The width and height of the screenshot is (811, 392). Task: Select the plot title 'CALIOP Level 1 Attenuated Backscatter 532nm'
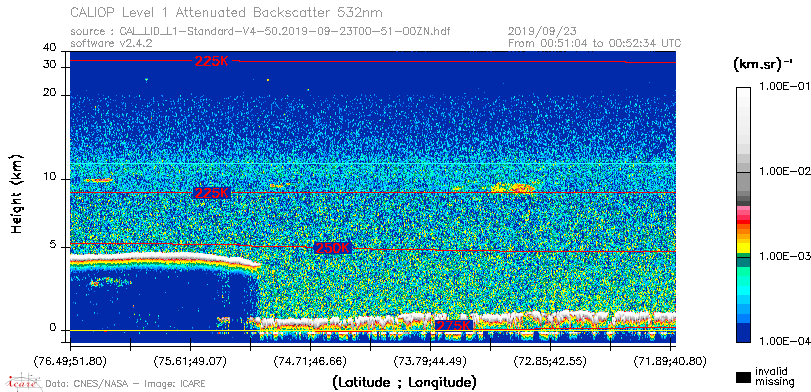pyautogui.click(x=227, y=12)
